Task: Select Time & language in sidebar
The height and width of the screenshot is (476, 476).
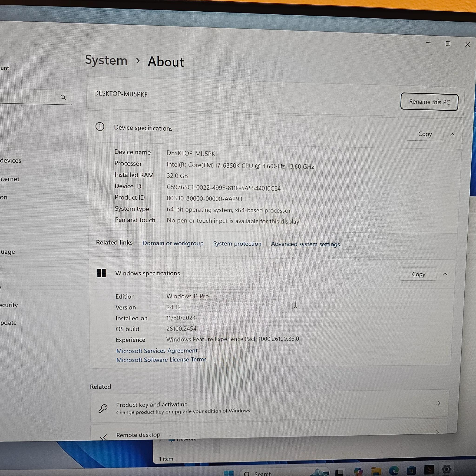Action: click(x=7, y=252)
